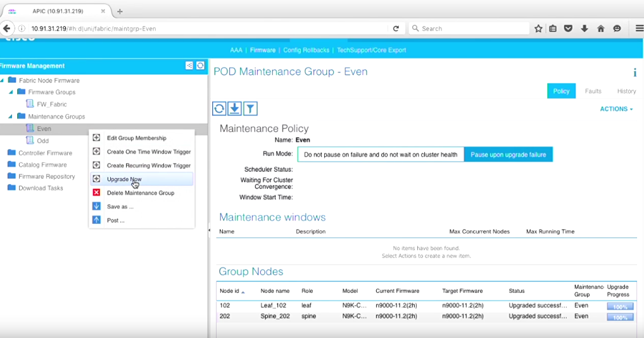Select the Even maintenance group tree item
Screen dimensions: 644x338
[44, 129]
